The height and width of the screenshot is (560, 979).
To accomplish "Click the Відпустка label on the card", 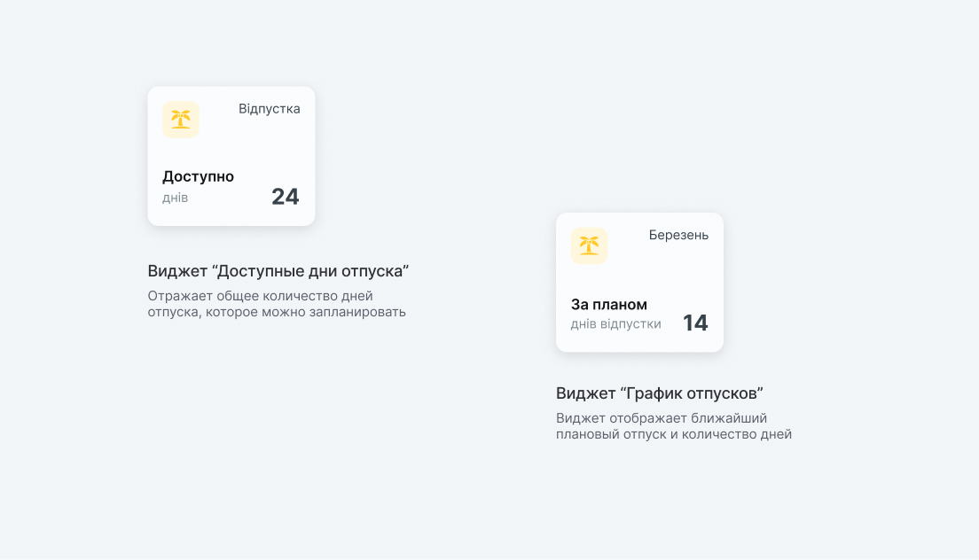I will pos(269,109).
